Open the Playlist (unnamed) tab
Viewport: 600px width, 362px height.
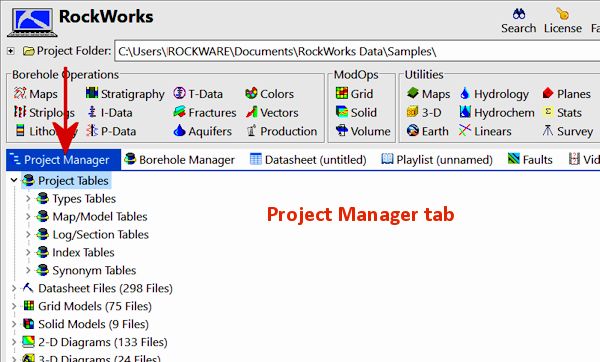point(437,160)
